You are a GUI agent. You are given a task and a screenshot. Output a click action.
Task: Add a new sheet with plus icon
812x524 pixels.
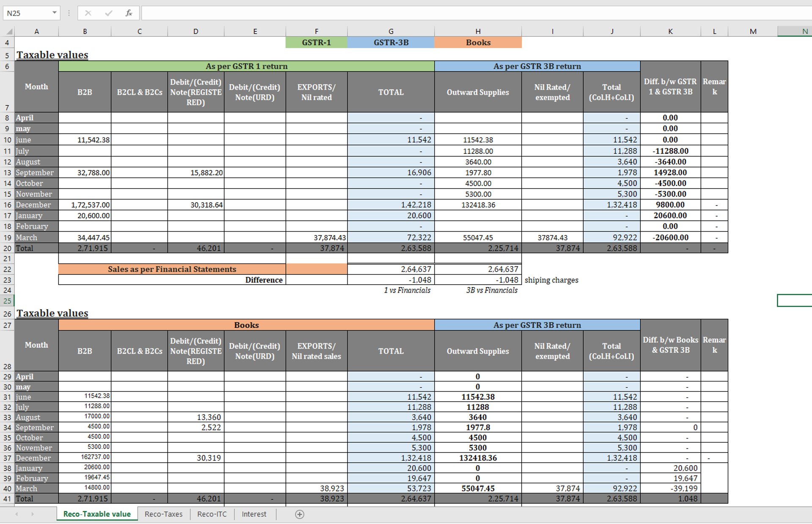[299, 514]
